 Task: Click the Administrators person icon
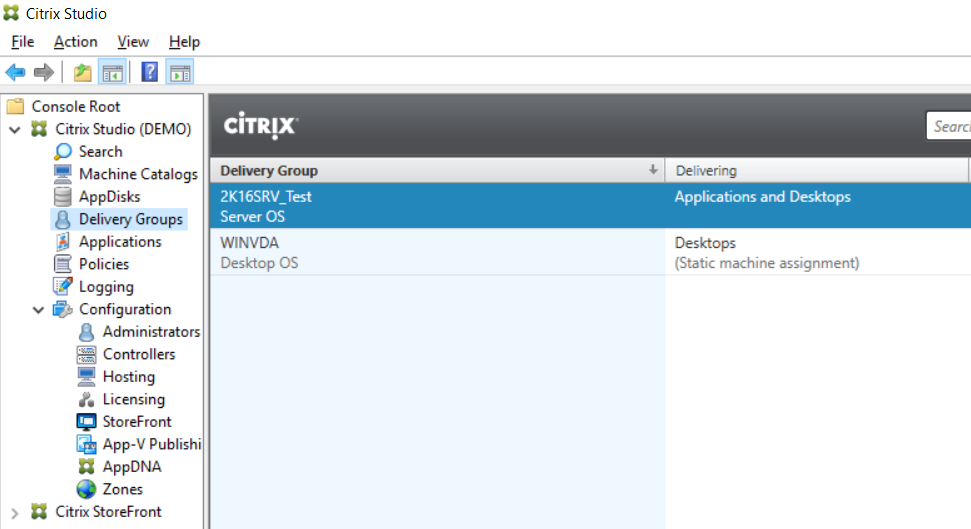coord(87,332)
